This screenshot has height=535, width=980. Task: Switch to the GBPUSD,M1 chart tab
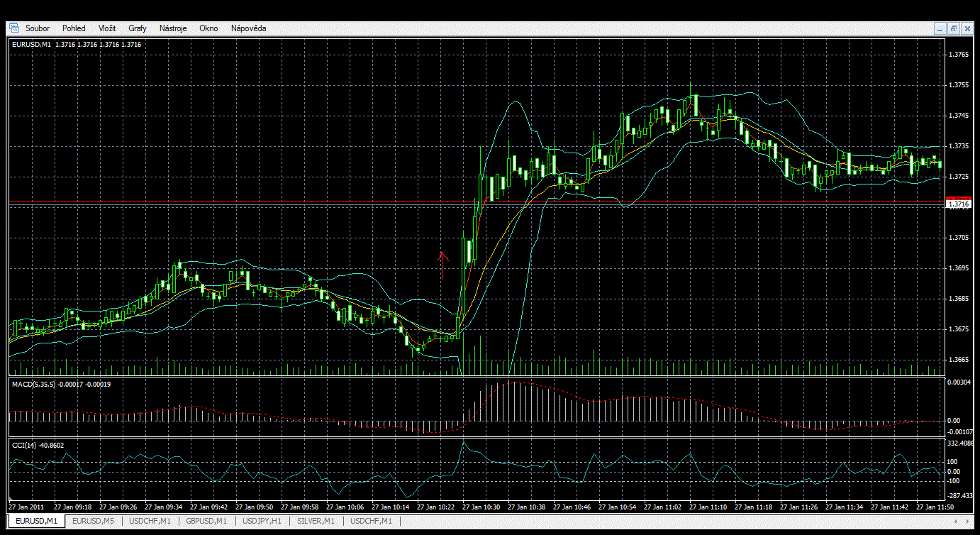[206, 522]
